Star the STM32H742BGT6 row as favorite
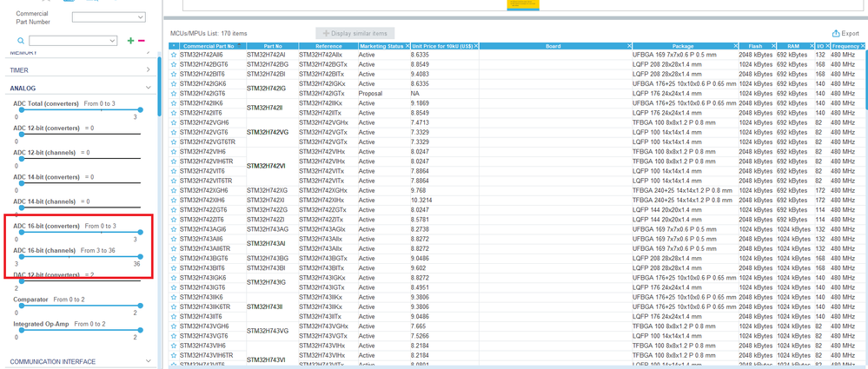The width and height of the screenshot is (868, 369). pyautogui.click(x=174, y=64)
